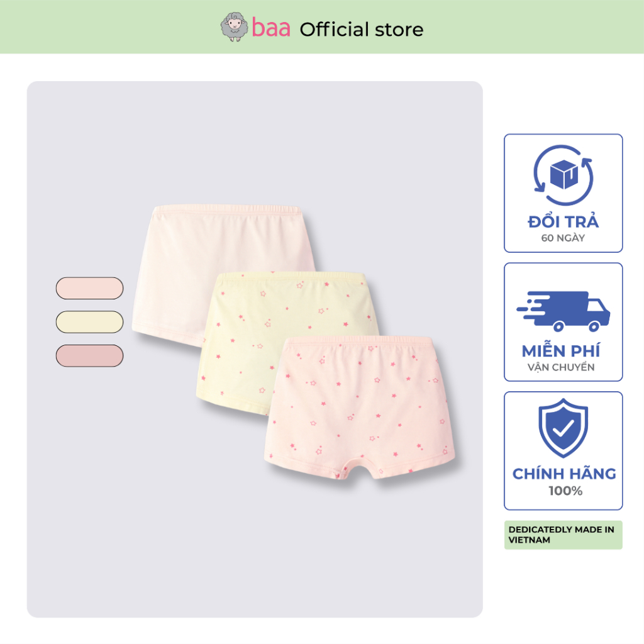The width and height of the screenshot is (644, 644).
Task: Open the MIỄN PHÍ VẬN CHUYỂN badge
Action: 563,322
